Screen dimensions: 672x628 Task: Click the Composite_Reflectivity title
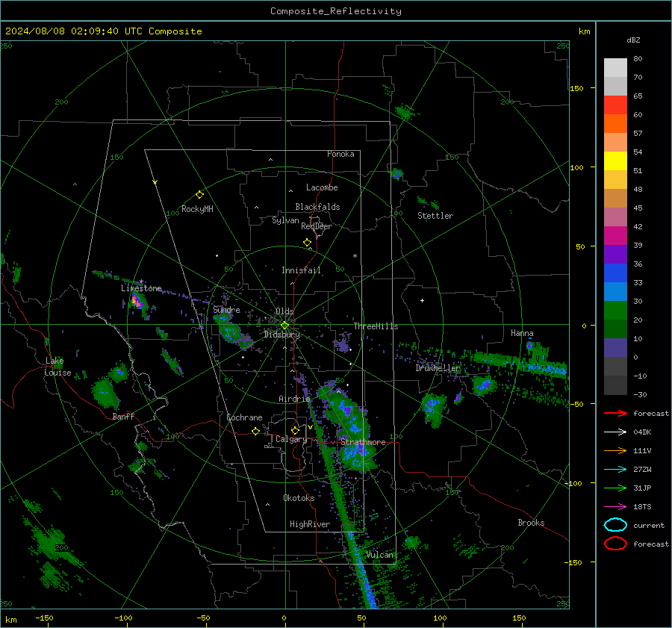click(336, 11)
